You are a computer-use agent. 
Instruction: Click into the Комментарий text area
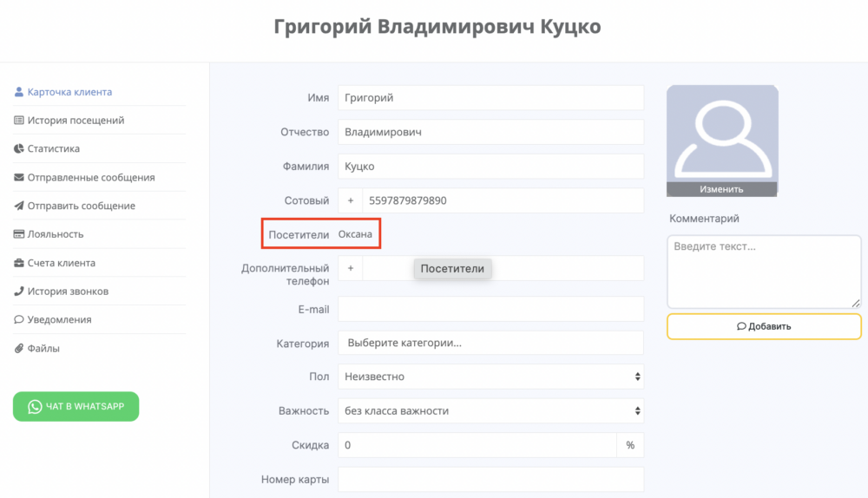click(x=764, y=272)
